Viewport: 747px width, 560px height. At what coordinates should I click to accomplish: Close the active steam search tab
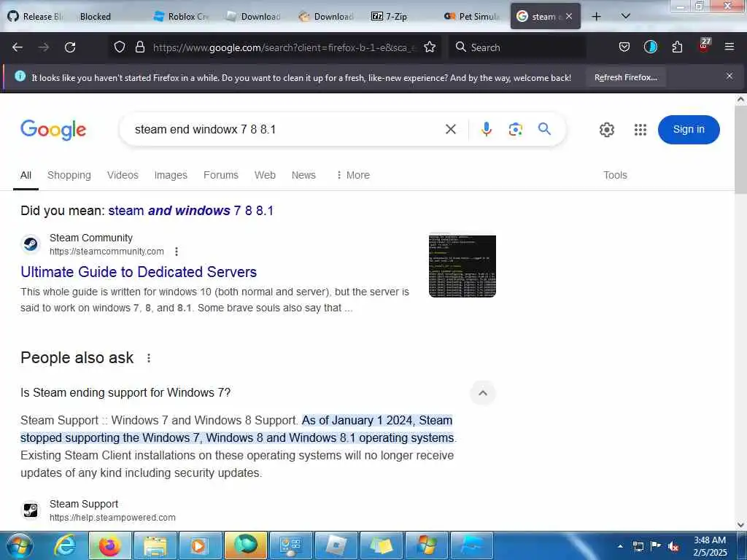pyautogui.click(x=569, y=16)
